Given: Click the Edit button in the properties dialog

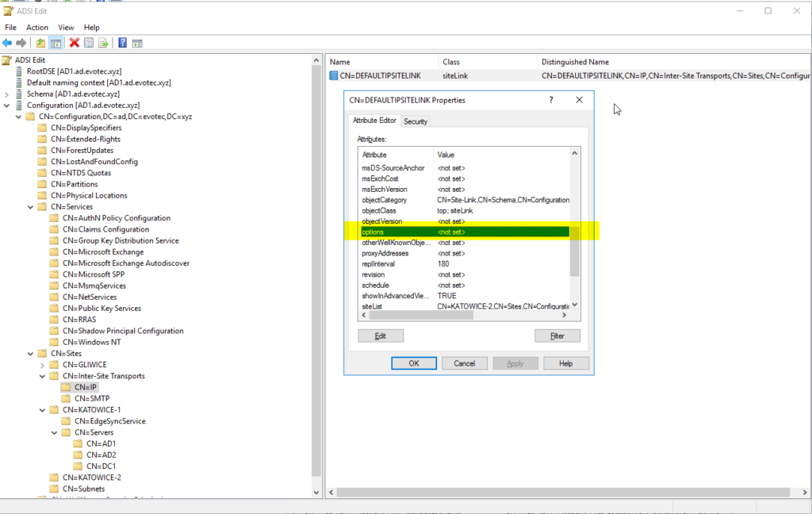Looking at the screenshot, I should coord(381,335).
